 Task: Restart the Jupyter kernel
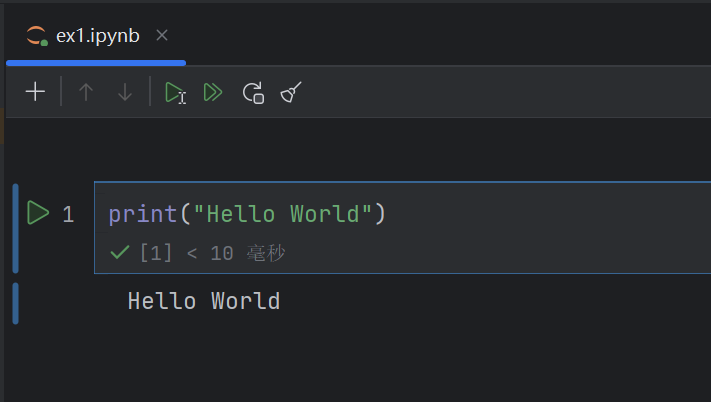pyautogui.click(x=253, y=93)
